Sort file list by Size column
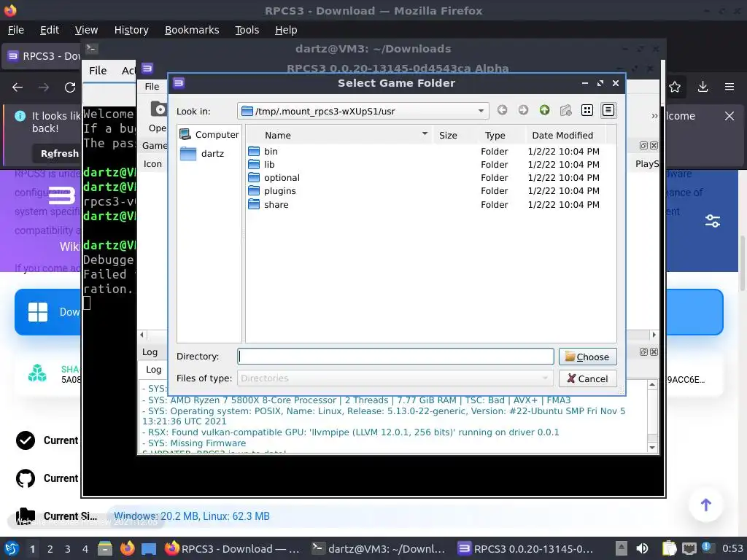Screen dimensions: 747x560 click(449, 135)
